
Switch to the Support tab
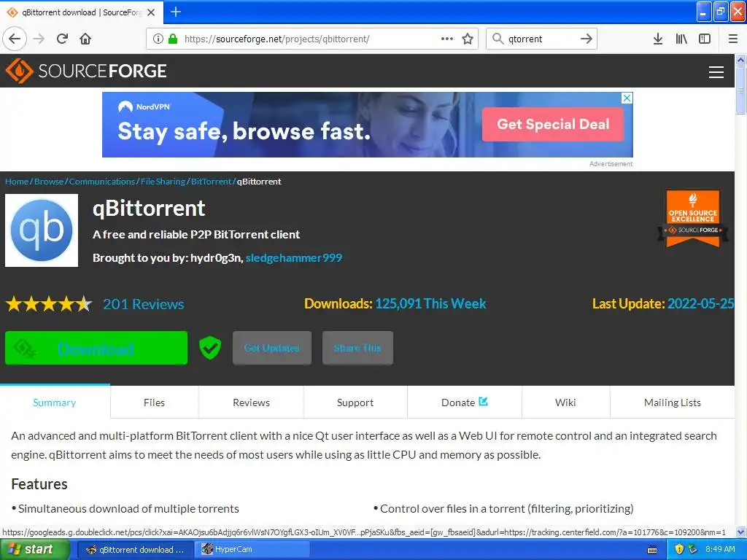coord(355,402)
